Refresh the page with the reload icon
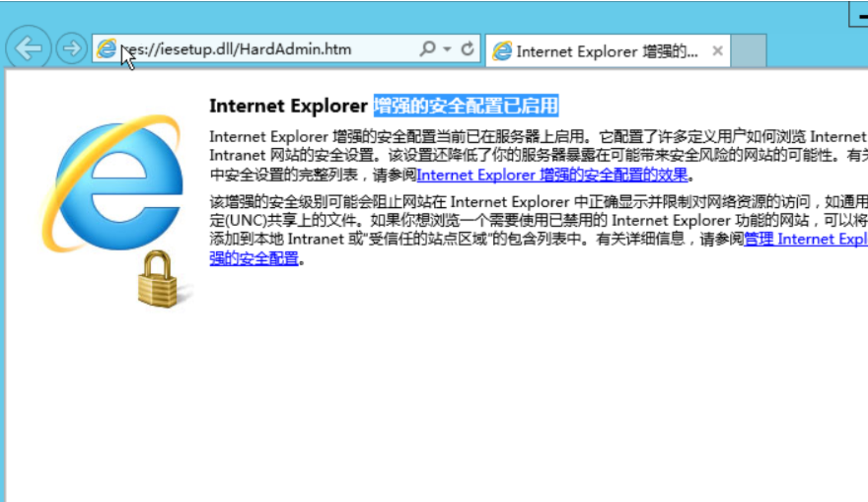 click(467, 48)
